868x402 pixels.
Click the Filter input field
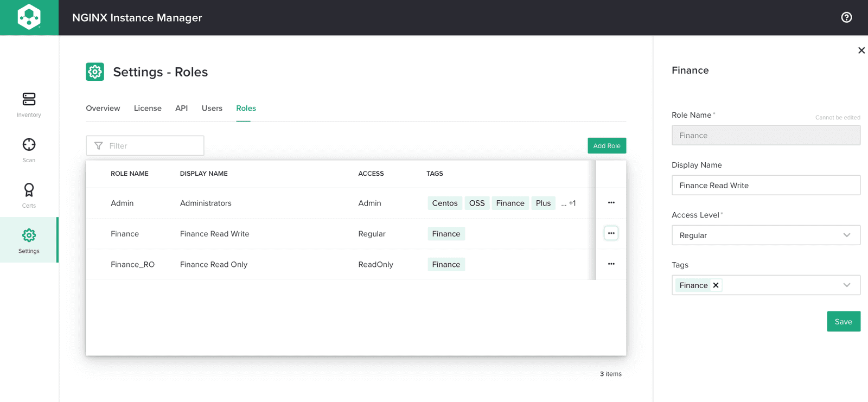152,146
